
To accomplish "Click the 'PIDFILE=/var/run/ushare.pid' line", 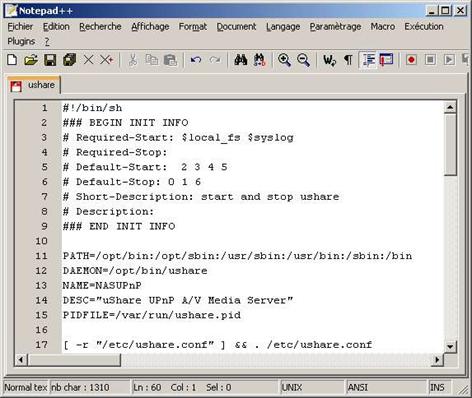I will (x=152, y=315).
